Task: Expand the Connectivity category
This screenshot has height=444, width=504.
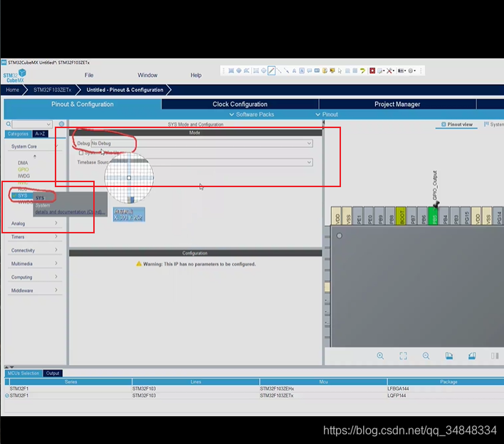Action: click(33, 250)
